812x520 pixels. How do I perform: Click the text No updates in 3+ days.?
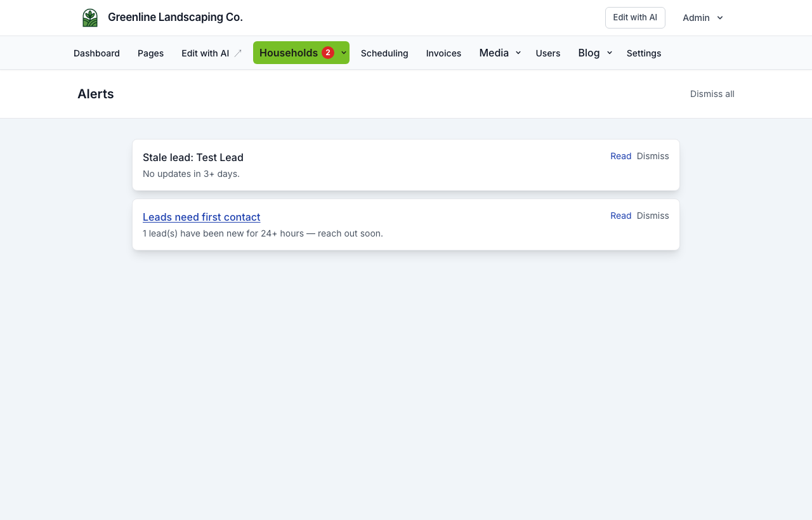tap(191, 174)
